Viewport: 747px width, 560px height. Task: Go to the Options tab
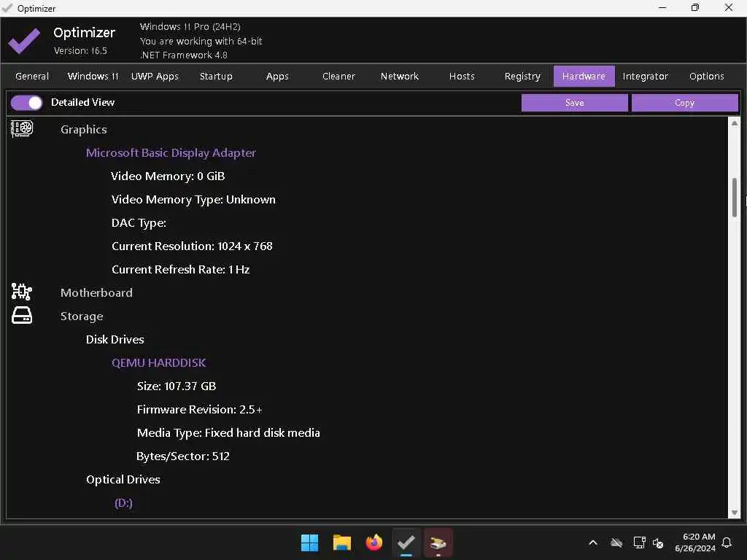706,76
